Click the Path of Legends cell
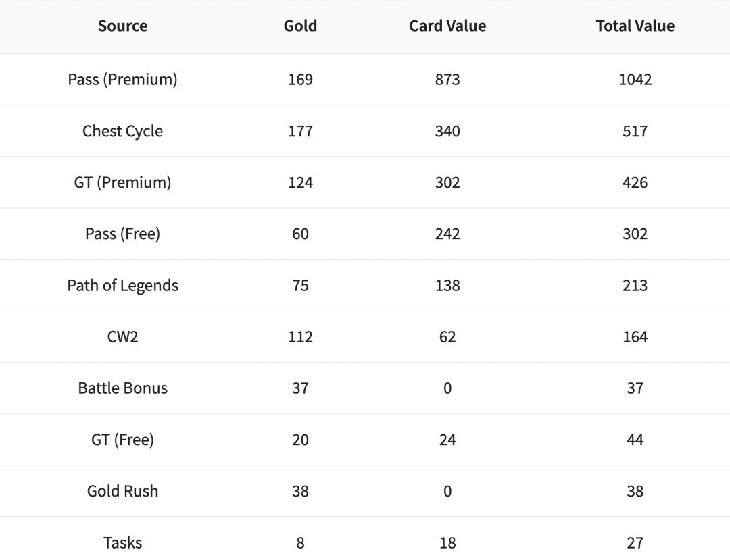Screen dimensions: 730x560 click(x=122, y=286)
